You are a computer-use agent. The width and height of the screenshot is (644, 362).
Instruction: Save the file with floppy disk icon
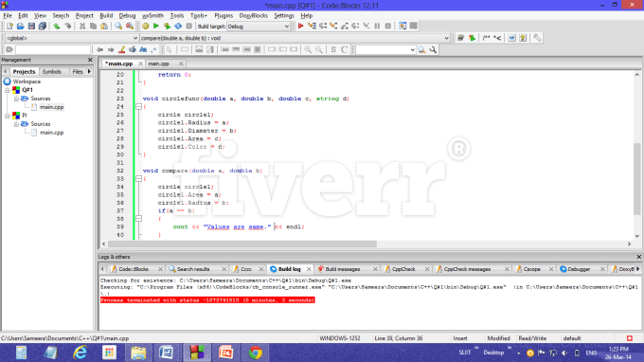pos(31,26)
